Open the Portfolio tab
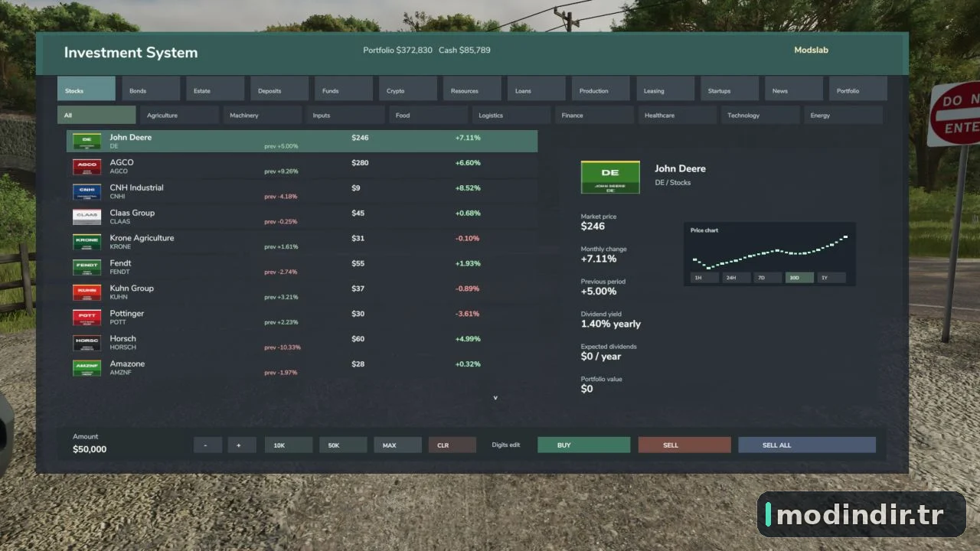 click(858, 89)
